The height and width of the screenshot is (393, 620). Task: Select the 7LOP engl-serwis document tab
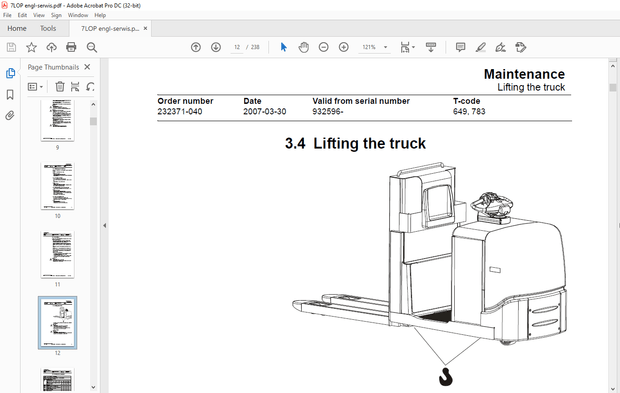110,28
